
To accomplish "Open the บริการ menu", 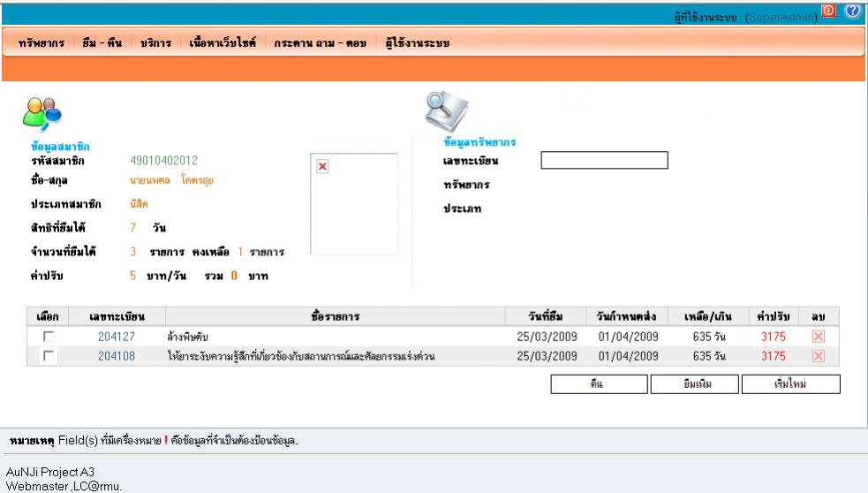I will tap(155, 42).
